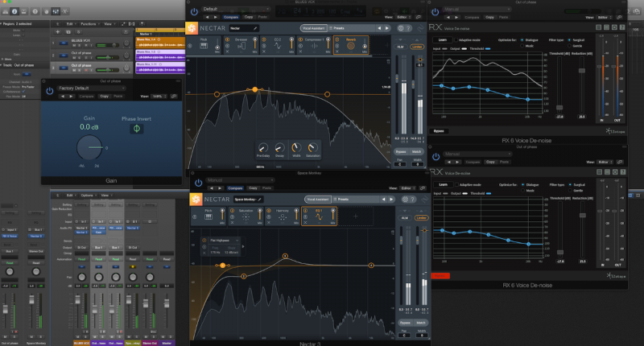Viewport: 644px width, 346px height.
Task: Open help icon in upper RX Voice De-noise
Action: 622,27
